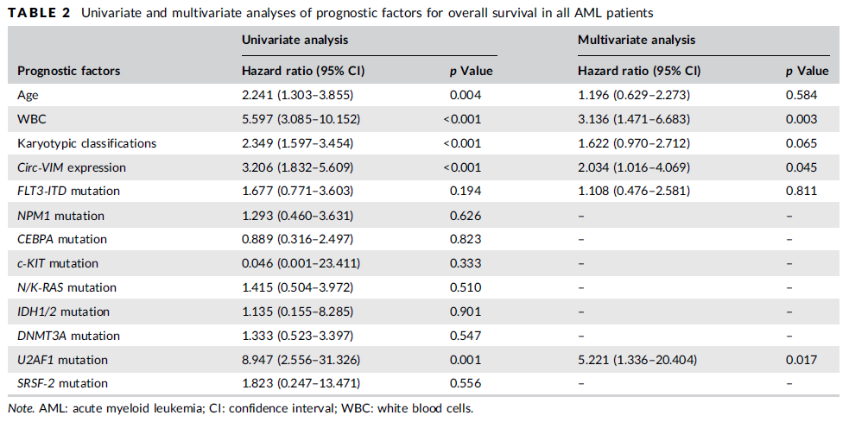Click the Karyotypic classifications row label
The image size is (868, 428).
pos(87,143)
